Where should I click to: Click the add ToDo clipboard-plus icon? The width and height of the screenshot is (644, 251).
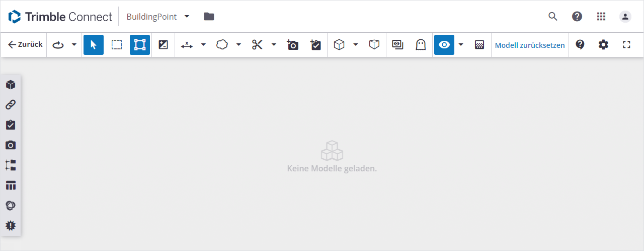[x=315, y=45]
